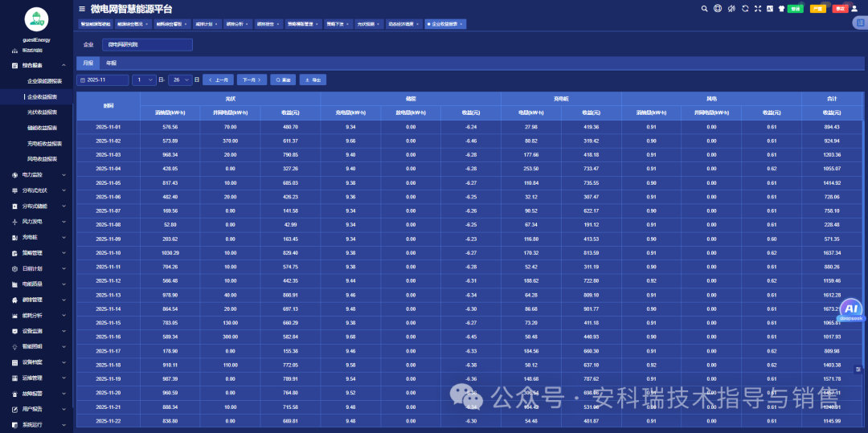Close the 企业收益报表 page tab
This screenshot has height=433, width=868.
461,24
